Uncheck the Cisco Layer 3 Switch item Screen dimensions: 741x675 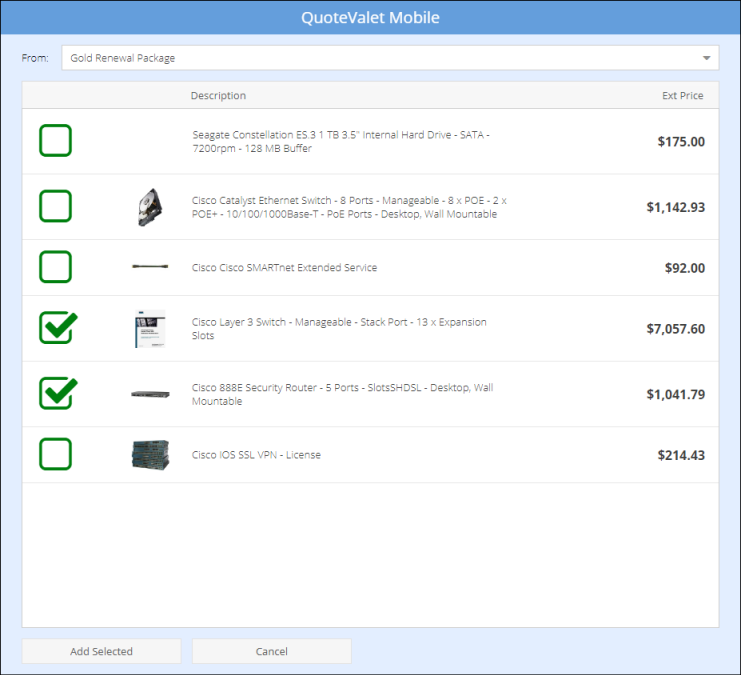coord(57,328)
